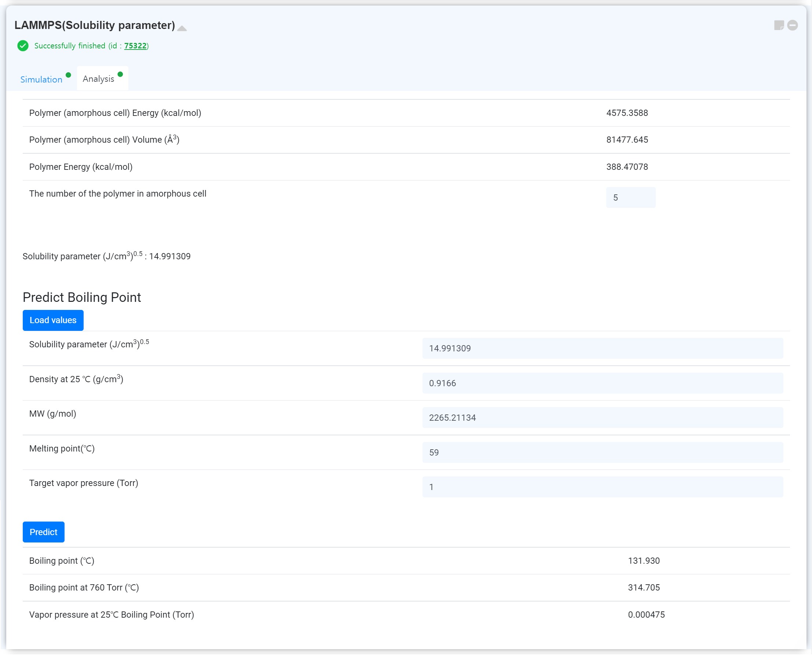
Task: Click the sticky note icon in header
Action: [779, 25]
